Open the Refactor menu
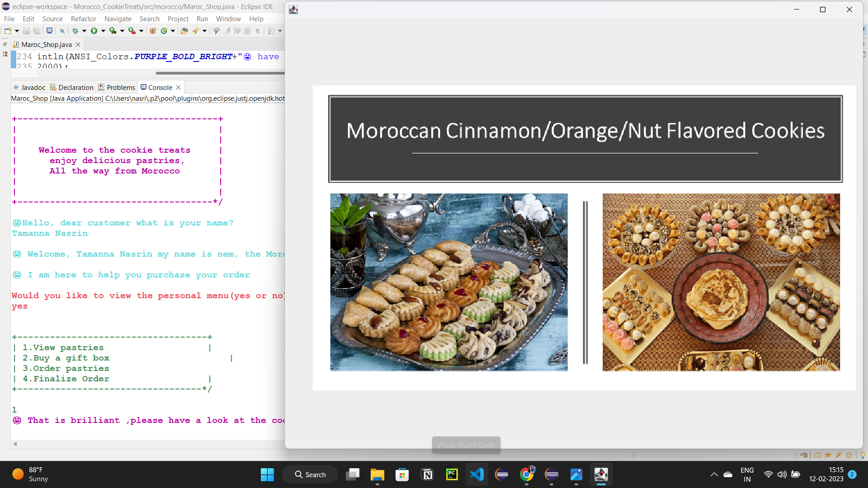868x488 pixels. [84, 19]
